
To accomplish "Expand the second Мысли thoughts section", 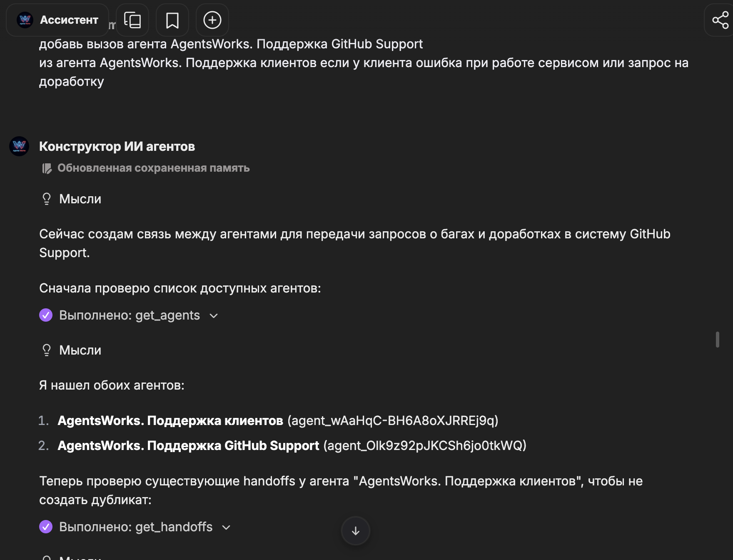I will [x=80, y=350].
